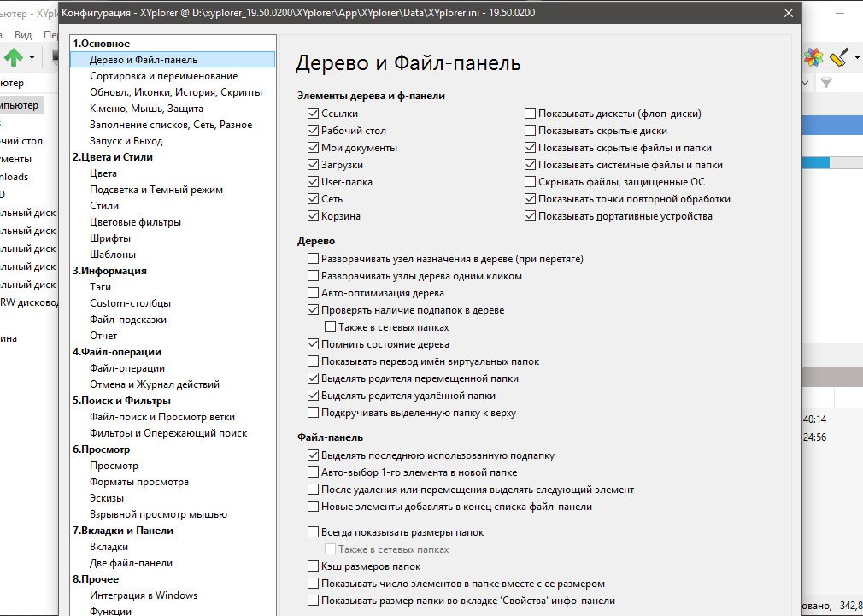
Task: Open 'Форматы просмотра' settings page
Action: click(139, 482)
